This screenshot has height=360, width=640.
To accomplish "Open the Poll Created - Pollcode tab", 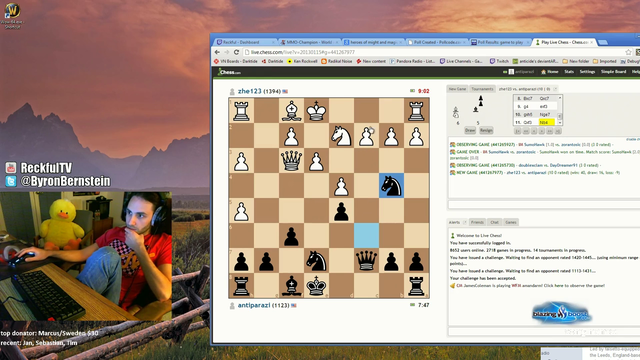I will click(x=436, y=42).
